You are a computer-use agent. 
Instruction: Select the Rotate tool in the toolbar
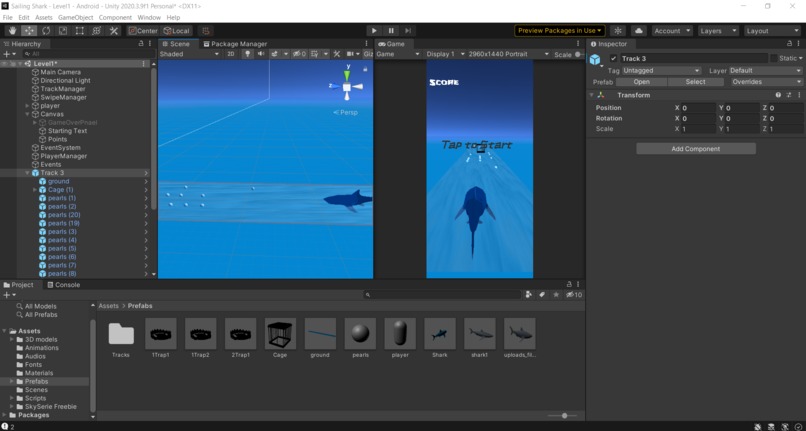[x=46, y=31]
